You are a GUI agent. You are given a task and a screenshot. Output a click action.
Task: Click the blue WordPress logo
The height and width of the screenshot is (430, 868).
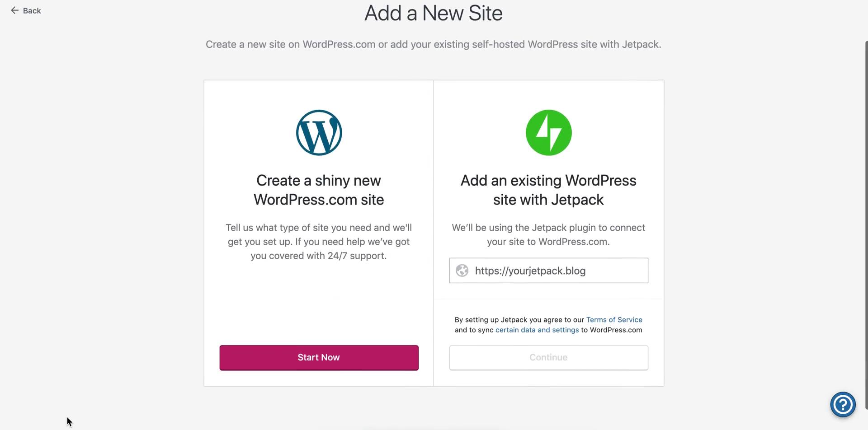pyautogui.click(x=319, y=132)
